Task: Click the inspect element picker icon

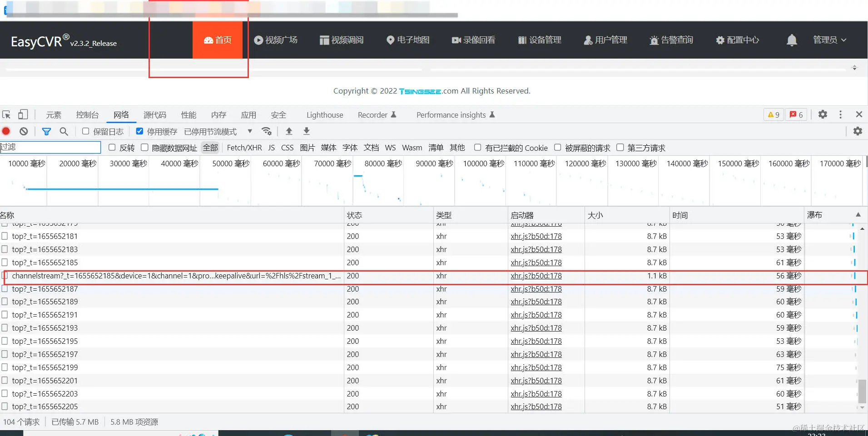Action: [6, 114]
